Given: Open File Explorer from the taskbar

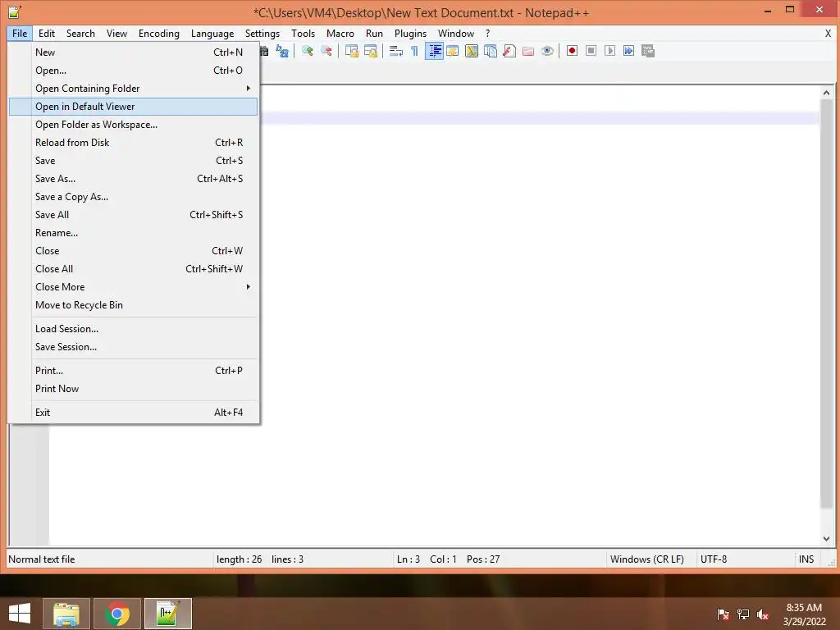Looking at the screenshot, I should click(66, 614).
